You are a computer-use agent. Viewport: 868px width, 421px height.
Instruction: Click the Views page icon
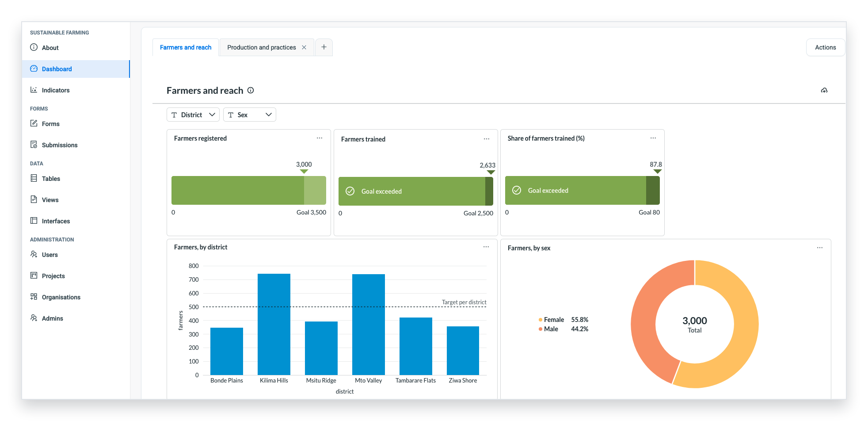coord(34,199)
